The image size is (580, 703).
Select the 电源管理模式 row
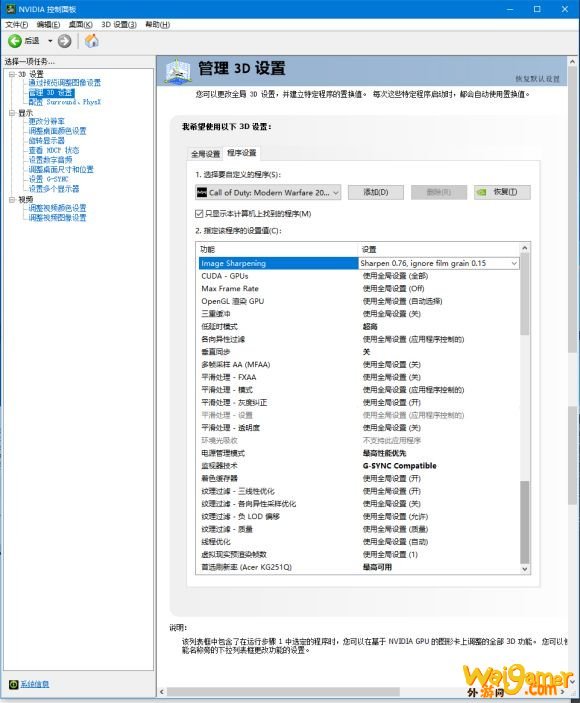pos(359,453)
